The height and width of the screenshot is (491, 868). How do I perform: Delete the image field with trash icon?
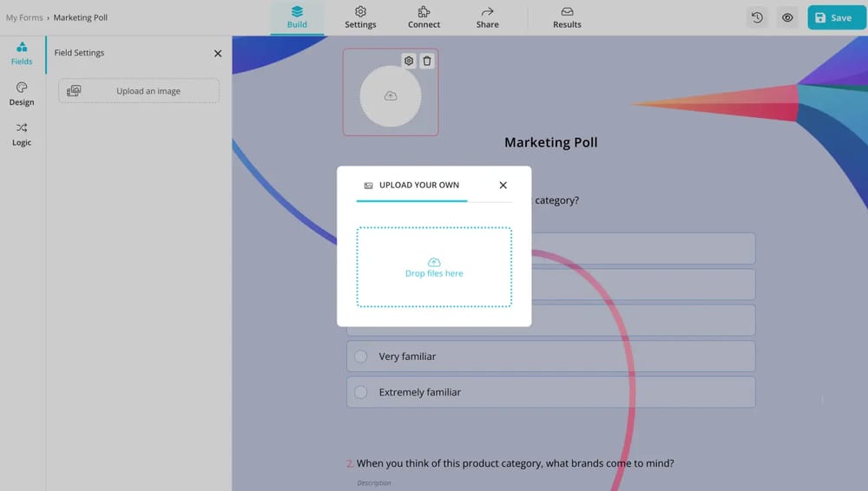point(427,61)
